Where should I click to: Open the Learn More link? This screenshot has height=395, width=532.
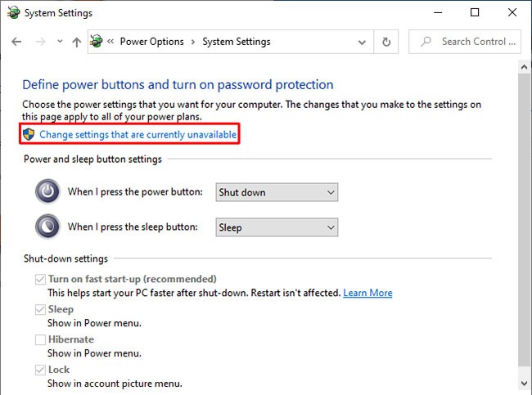[x=367, y=293]
